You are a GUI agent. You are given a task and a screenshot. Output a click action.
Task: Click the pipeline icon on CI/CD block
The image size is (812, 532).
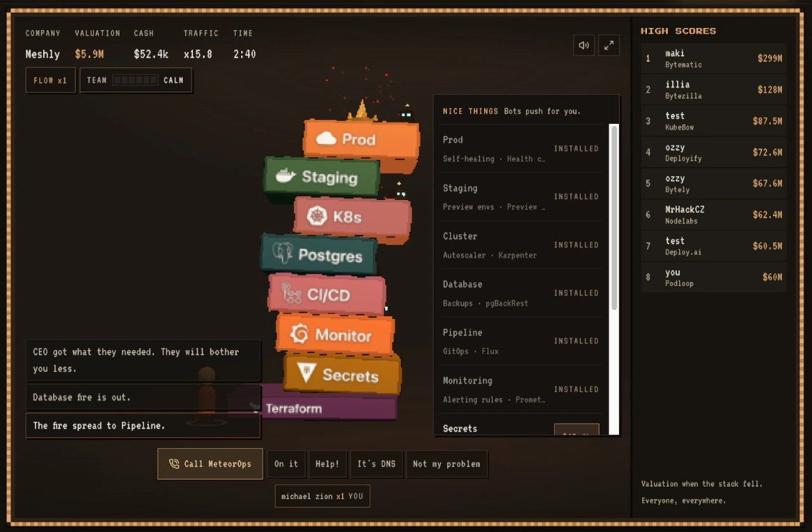point(291,293)
